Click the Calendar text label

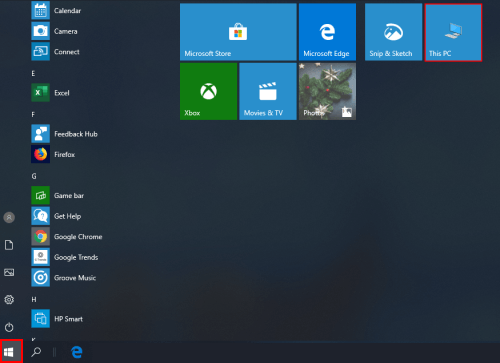click(x=67, y=11)
